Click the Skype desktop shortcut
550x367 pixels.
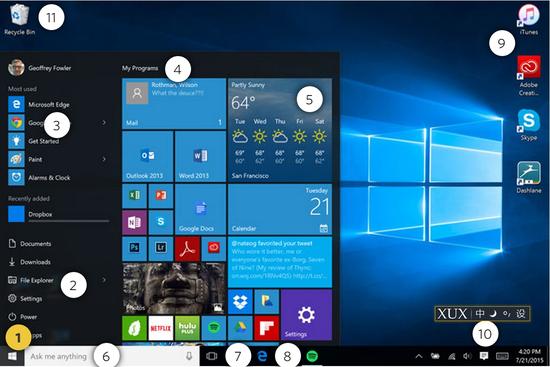529,125
